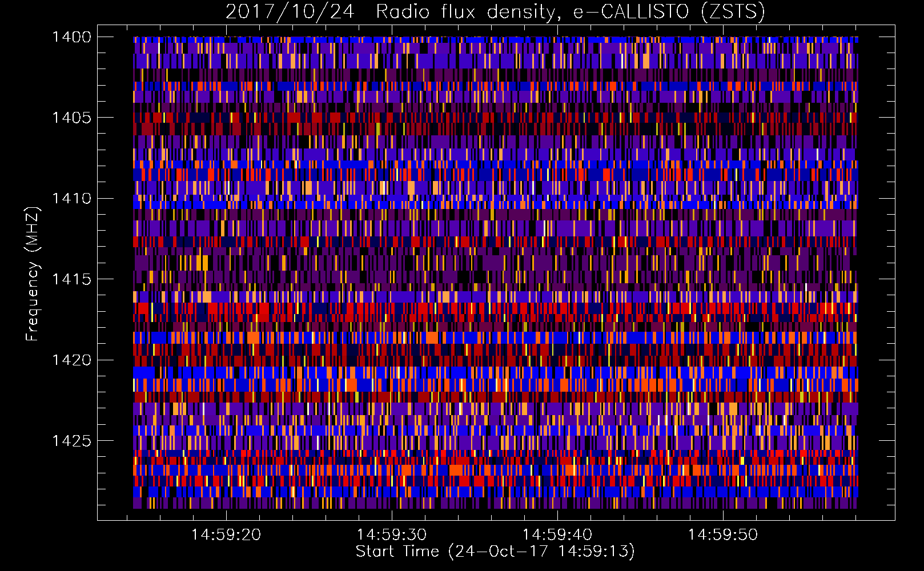Select the 1400 frequency axis label
Viewport: 924px width, 571px height.
point(71,37)
